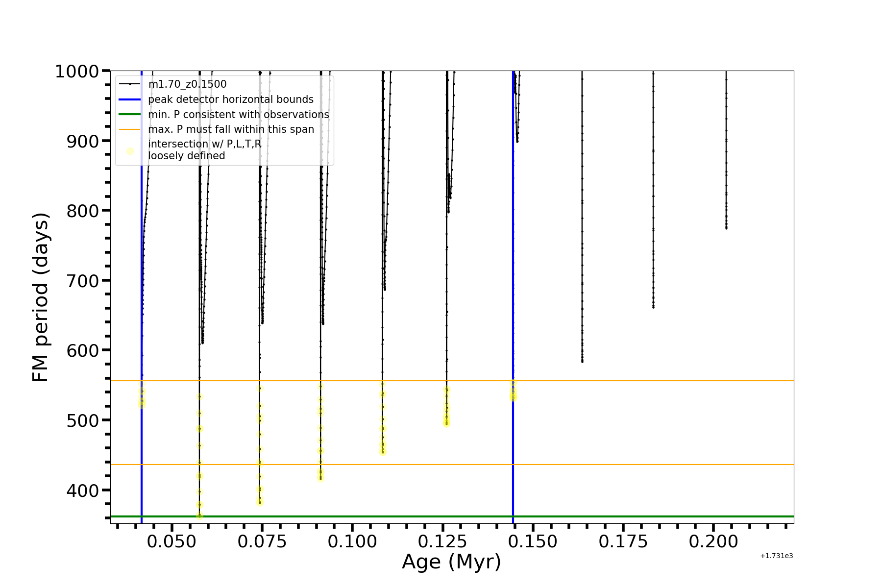Click the 1000 tick label on the y-axis

pyautogui.click(x=77, y=72)
